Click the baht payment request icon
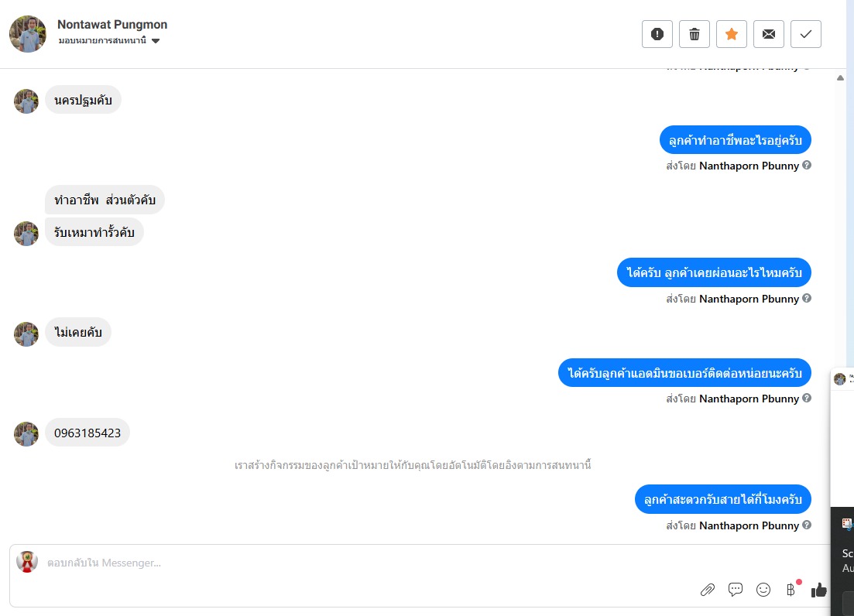Image resolution: width=854 pixels, height=616 pixels. coord(791,590)
